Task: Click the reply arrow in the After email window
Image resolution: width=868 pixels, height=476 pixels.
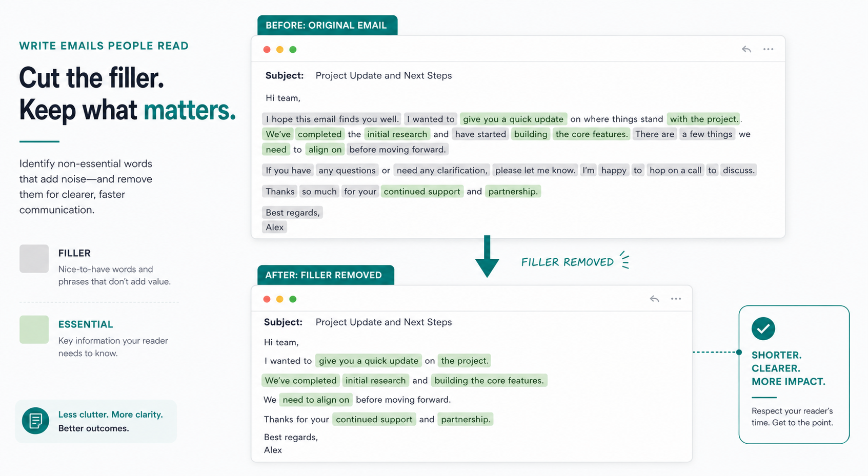Action: pyautogui.click(x=654, y=299)
